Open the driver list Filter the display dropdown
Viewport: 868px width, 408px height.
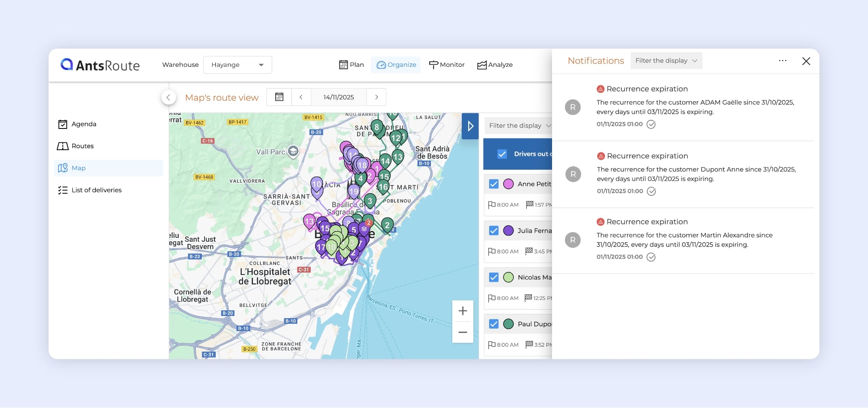(519, 126)
